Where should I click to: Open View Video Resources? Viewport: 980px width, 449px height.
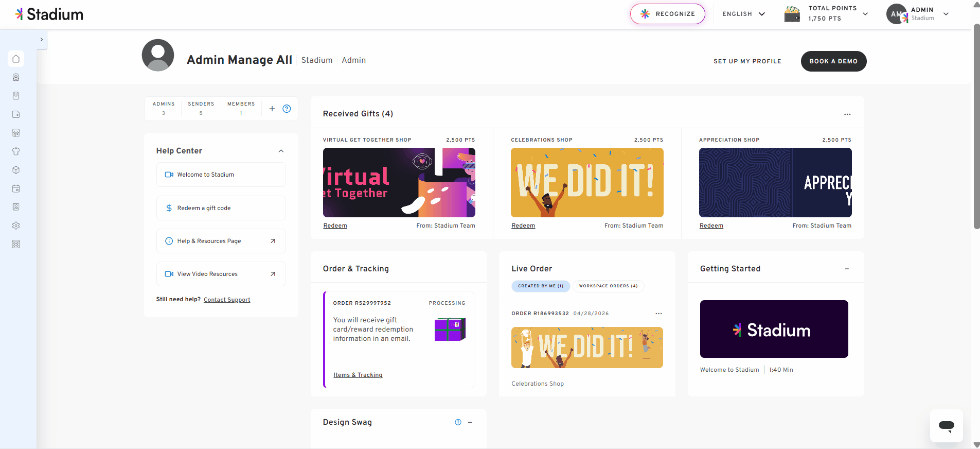[221, 274]
